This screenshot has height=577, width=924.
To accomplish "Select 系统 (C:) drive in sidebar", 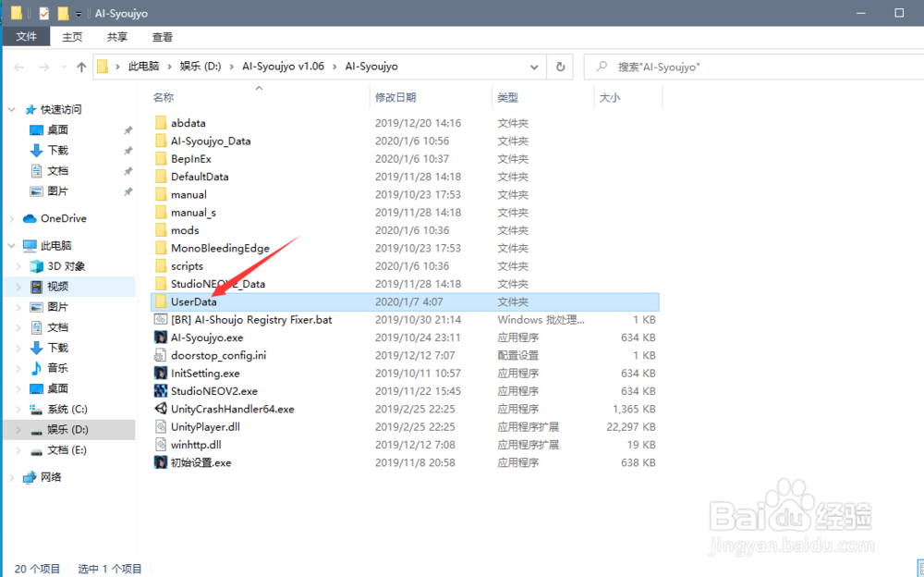I will 67,409.
